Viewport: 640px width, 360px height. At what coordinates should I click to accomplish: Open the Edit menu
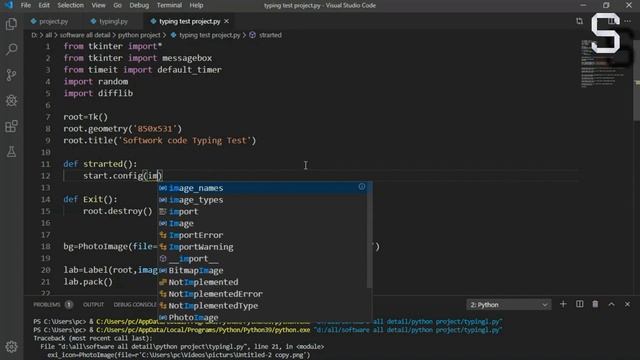pyautogui.click(x=44, y=5)
